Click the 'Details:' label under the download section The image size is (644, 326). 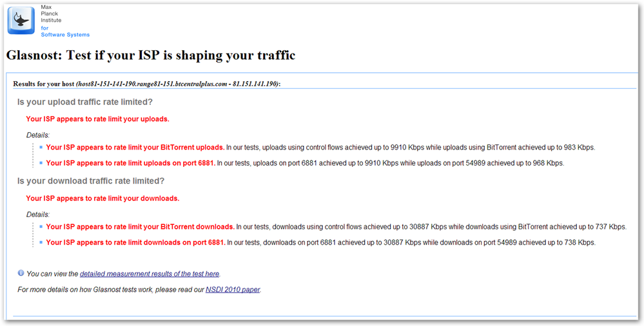coord(38,215)
